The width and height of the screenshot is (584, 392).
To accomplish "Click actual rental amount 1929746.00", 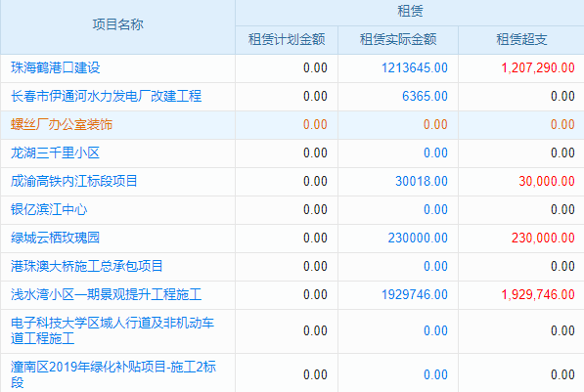I will click(415, 294).
